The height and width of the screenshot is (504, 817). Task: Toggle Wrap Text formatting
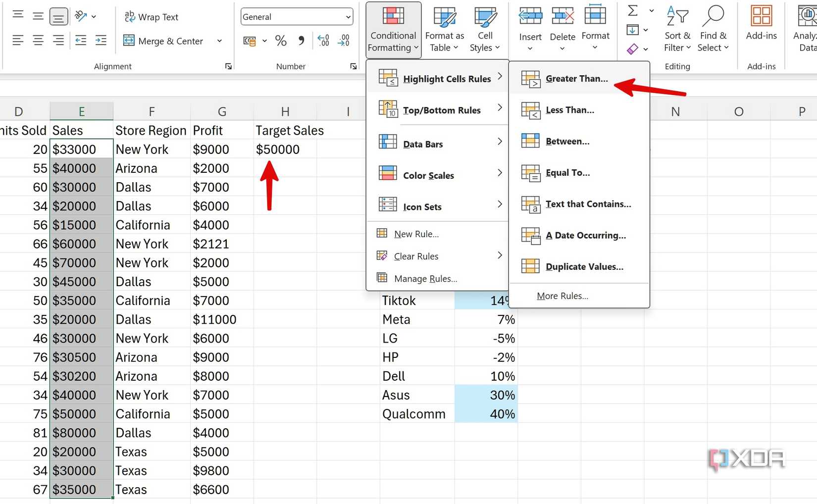click(152, 16)
